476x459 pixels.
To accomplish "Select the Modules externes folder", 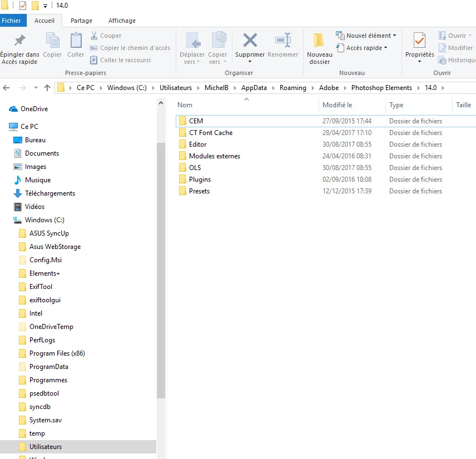I will [326, 156].
